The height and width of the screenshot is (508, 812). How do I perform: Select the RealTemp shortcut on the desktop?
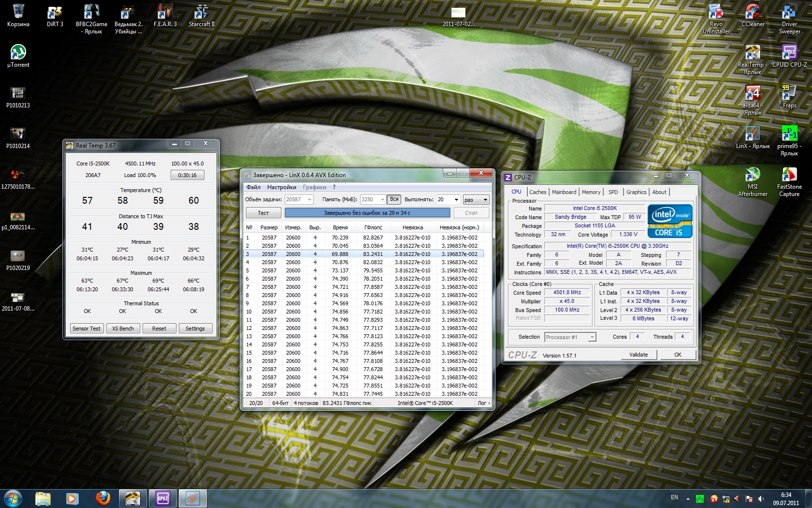coord(753,59)
